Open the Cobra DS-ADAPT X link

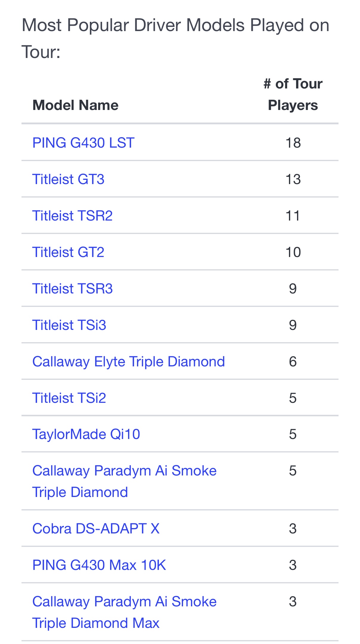(96, 529)
